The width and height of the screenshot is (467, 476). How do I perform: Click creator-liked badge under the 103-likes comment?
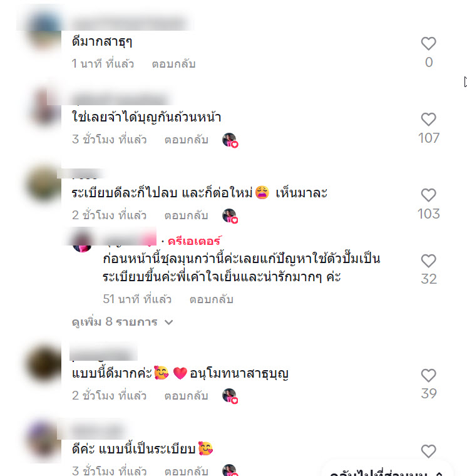tap(230, 216)
